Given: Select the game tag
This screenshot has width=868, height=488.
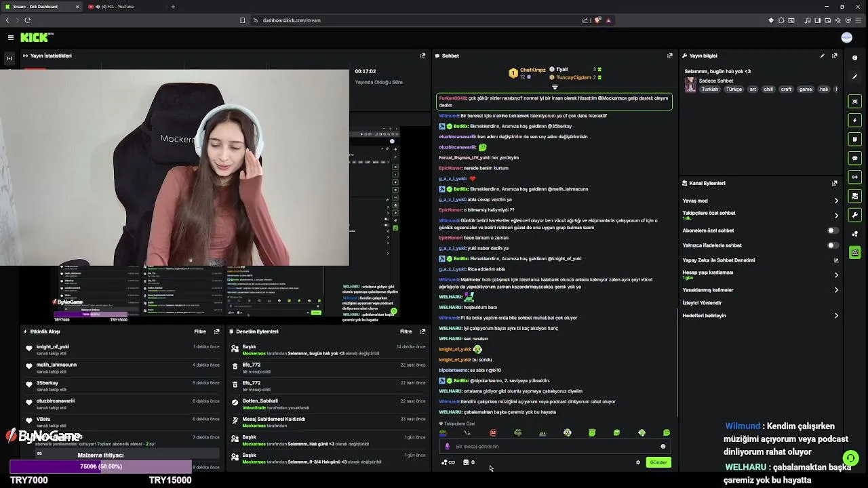Looking at the screenshot, I should [x=806, y=89].
